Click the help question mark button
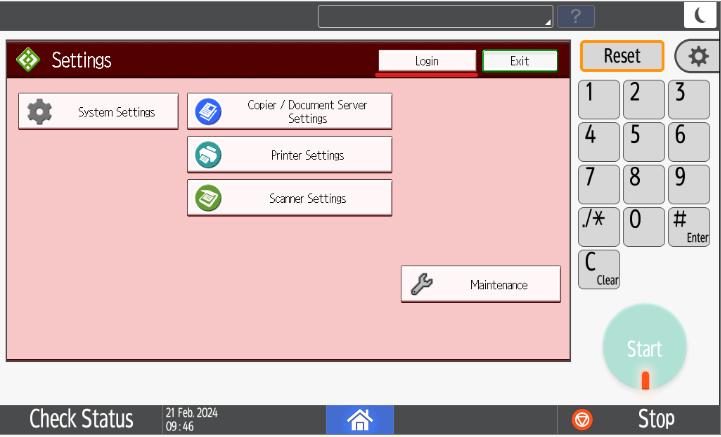The image size is (721, 437). click(576, 16)
